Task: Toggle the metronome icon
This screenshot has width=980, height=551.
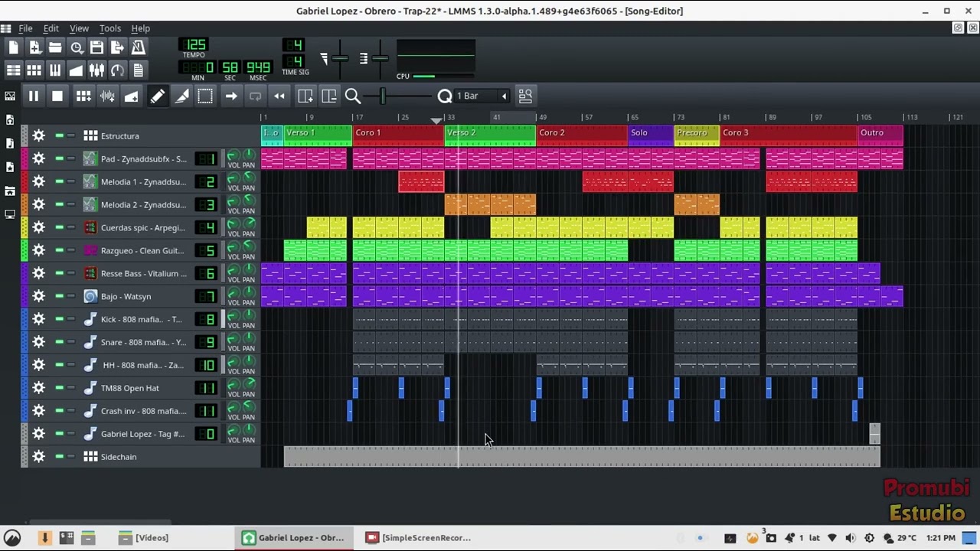Action: click(x=138, y=47)
